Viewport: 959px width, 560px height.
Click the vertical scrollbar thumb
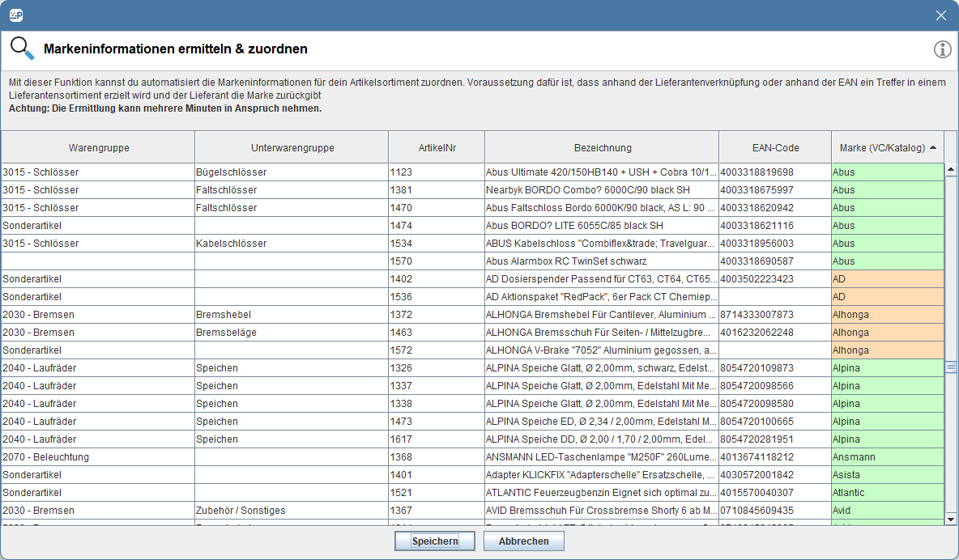(x=950, y=367)
